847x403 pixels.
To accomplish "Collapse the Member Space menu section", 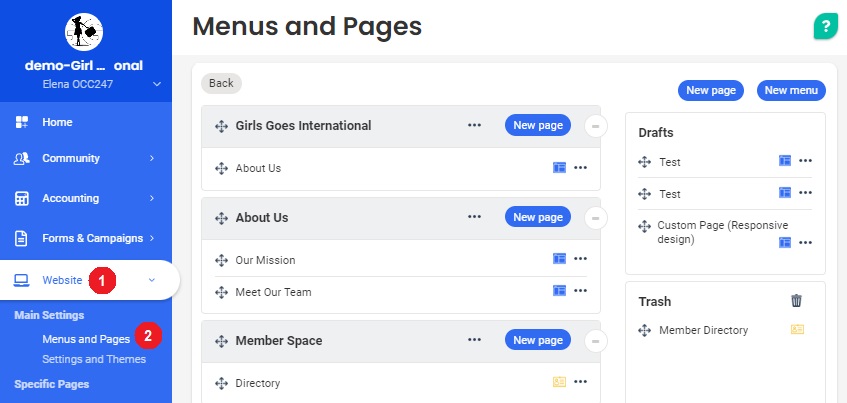I will (x=595, y=341).
